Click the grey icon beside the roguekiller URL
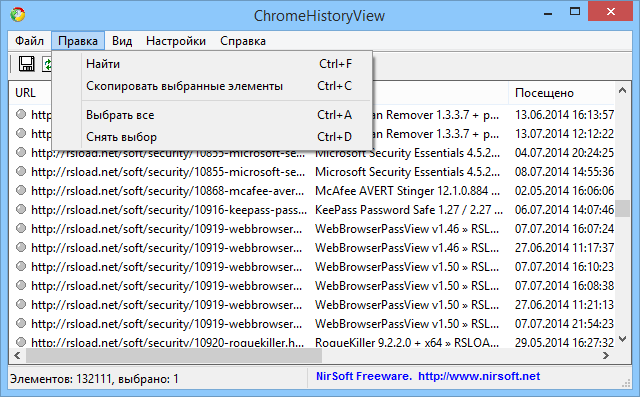This screenshot has height=397, width=640. (x=21, y=342)
